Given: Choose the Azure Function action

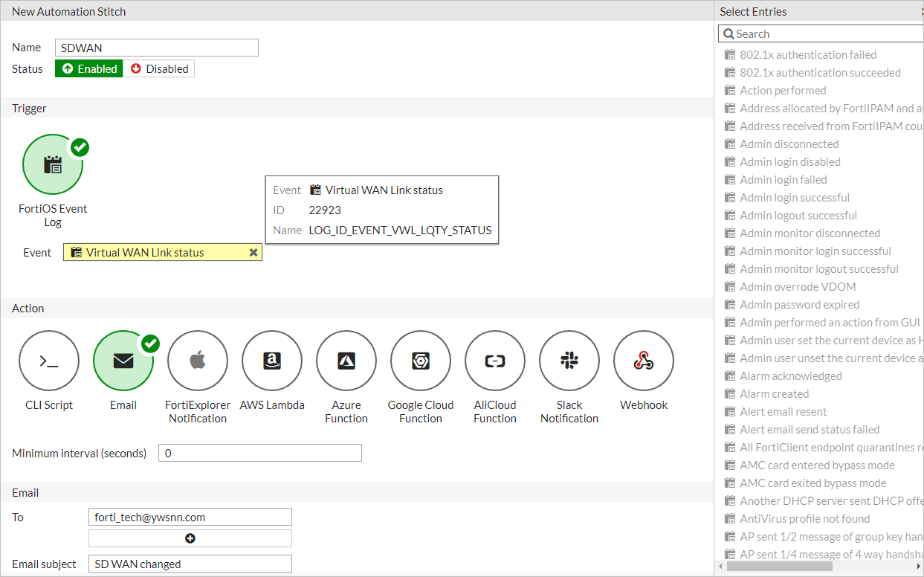Looking at the screenshot, I should [346, 361].
